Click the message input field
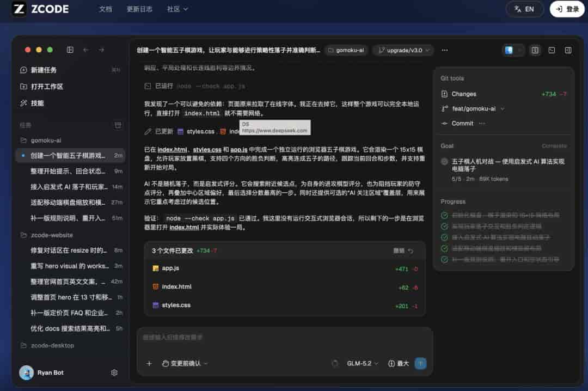Image resolution: width=588 pixels, height=391 pixels. [285, 338]
